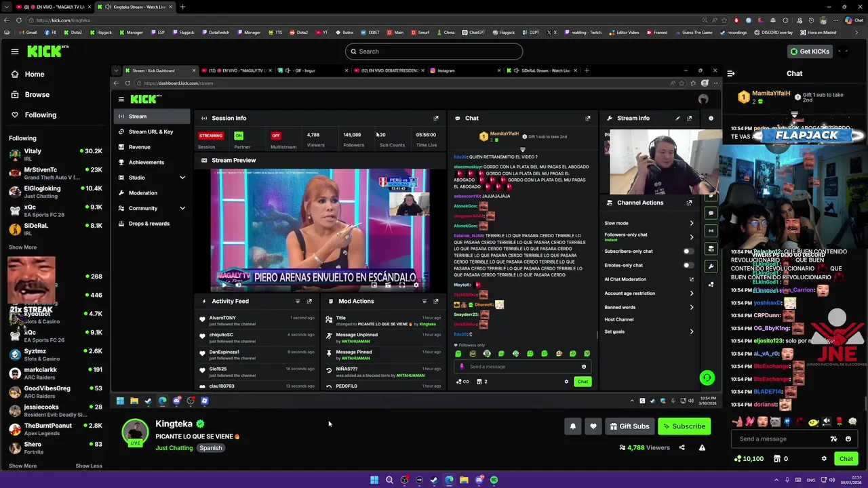Switch to the Kingteka Stream browser tab
868x488 pixels.
pos(134,7)
